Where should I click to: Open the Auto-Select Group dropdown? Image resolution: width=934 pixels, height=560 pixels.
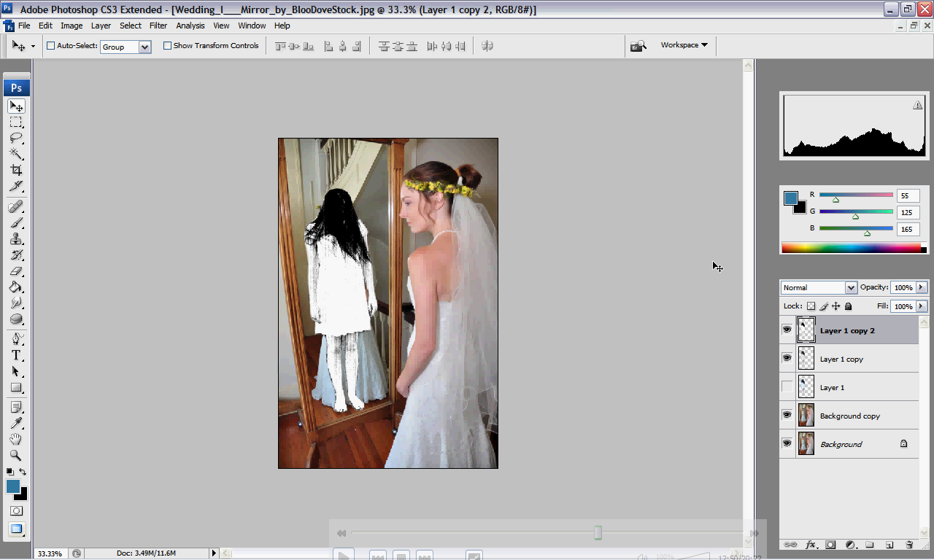pos(144,47)
